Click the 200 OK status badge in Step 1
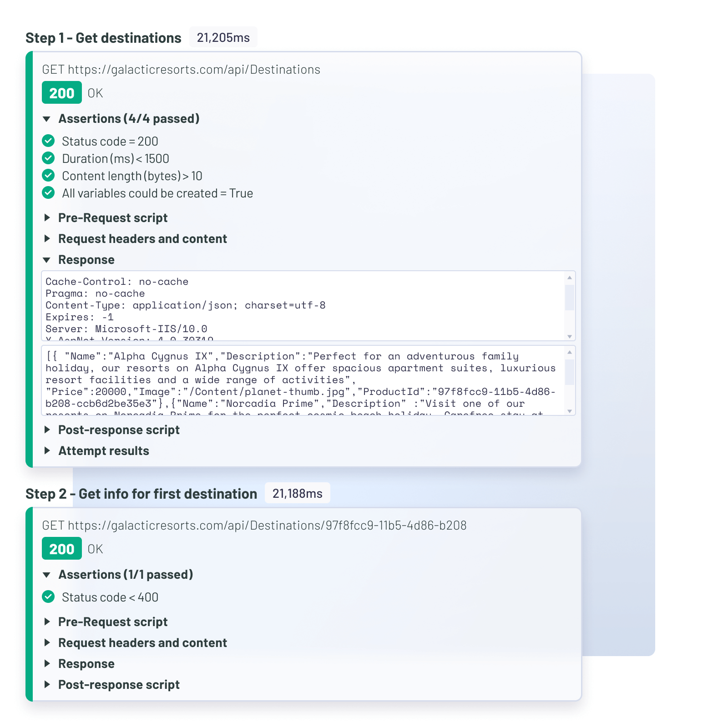 point(61,93)
